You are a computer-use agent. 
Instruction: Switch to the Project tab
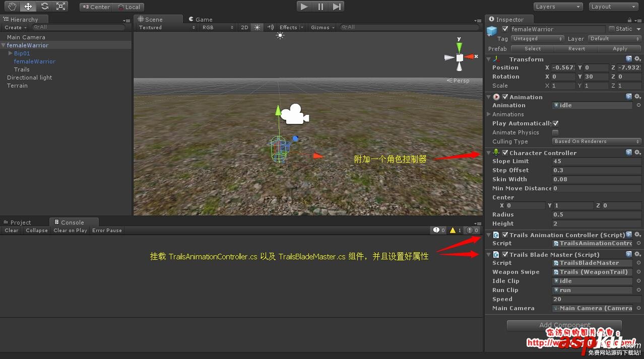tap(20, 222)
